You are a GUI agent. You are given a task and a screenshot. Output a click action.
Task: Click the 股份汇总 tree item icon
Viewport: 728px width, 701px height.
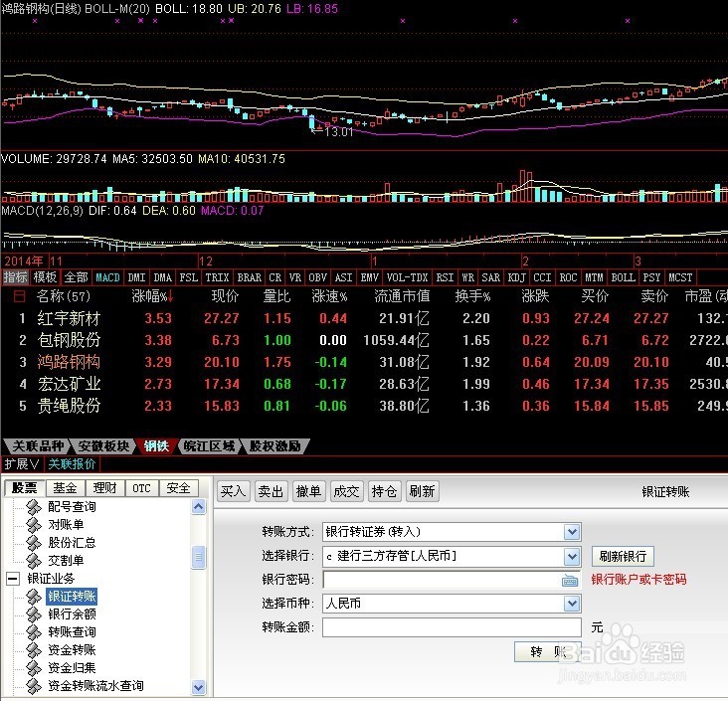[34, 543]
